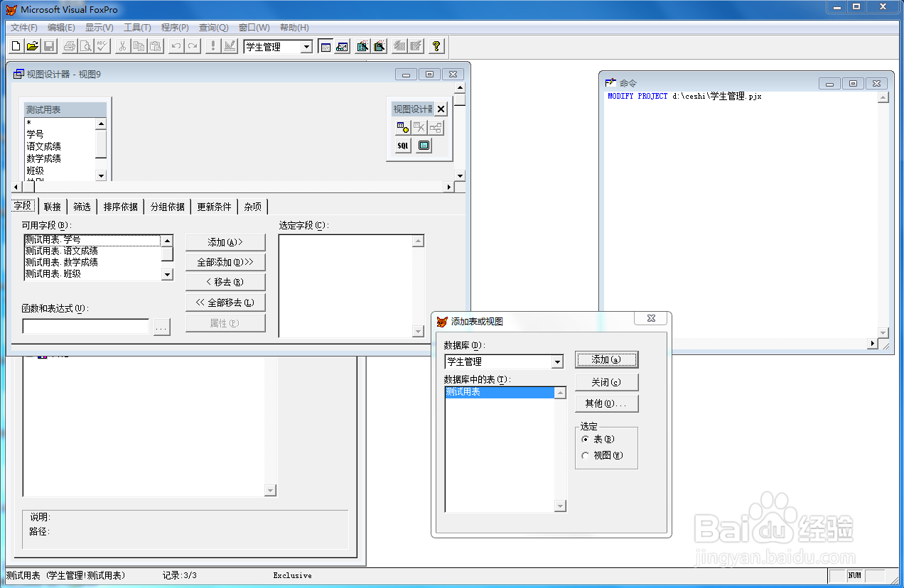The width and height of the screenshot is (904, 588).
Task: Open the 窗口(W) menu
Action: coord(254,28)
